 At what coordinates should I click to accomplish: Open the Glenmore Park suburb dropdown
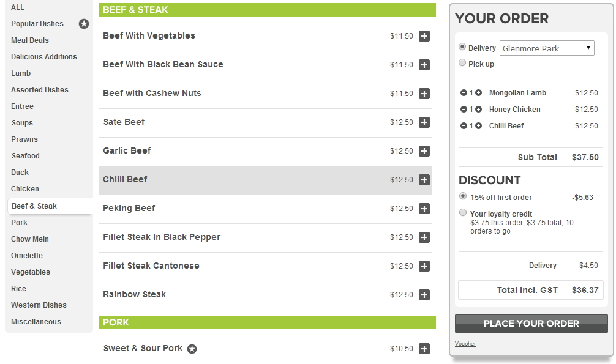tap(547, 48)
